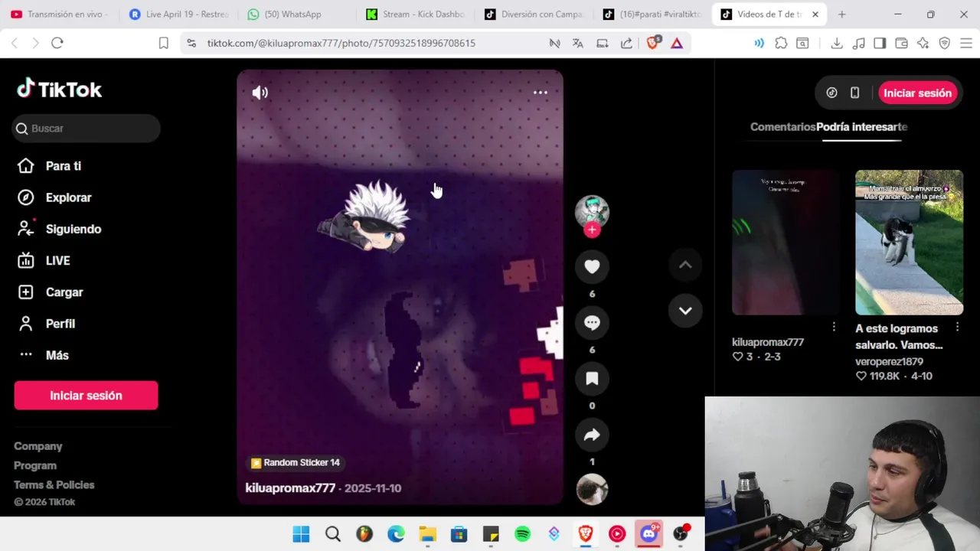This screenshot has width=980, height=551.
Task: Close the Videos de T tab
Action: coord(815,15)
